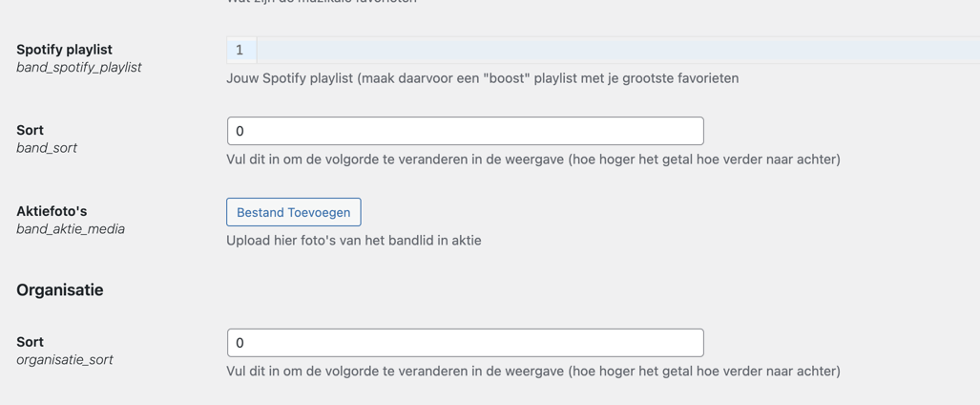Viewport: 980px width, 405px height.
Task: Click the italic organisatie_sort field name
Action: [64, 360]
